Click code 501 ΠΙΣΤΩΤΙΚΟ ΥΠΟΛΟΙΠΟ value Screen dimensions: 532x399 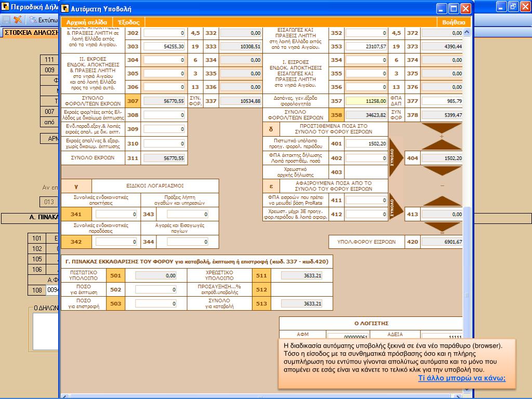[156, 275]
